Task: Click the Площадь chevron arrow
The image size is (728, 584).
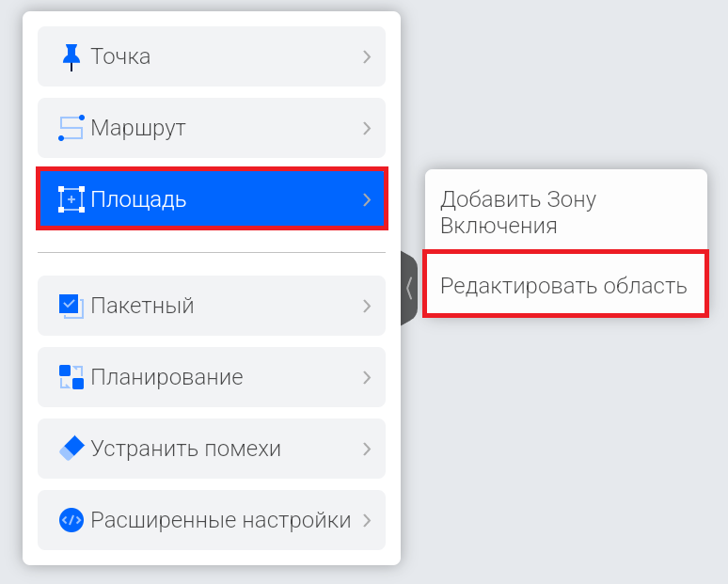Action: point(367,199)
